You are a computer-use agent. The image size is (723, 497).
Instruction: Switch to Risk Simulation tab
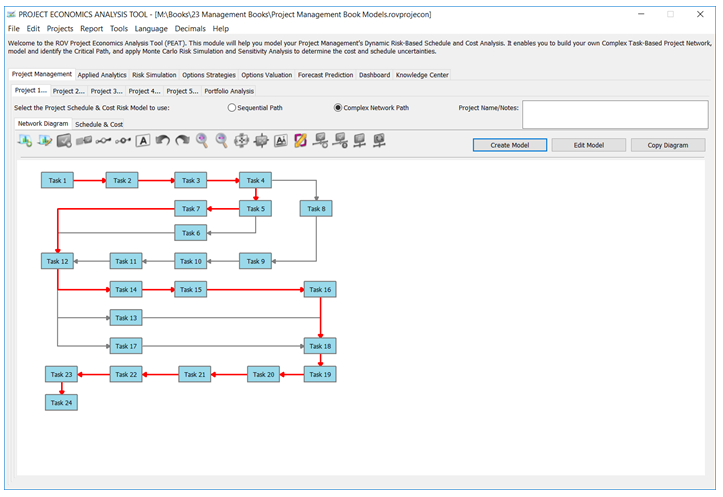[x=154, y=75]
